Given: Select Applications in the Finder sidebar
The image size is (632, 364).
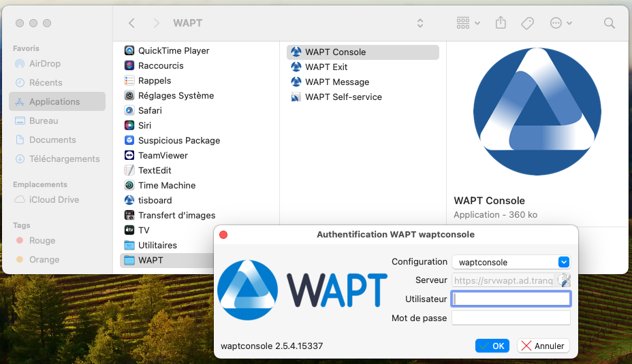Looking at the screenshot, I should [57, 101].
